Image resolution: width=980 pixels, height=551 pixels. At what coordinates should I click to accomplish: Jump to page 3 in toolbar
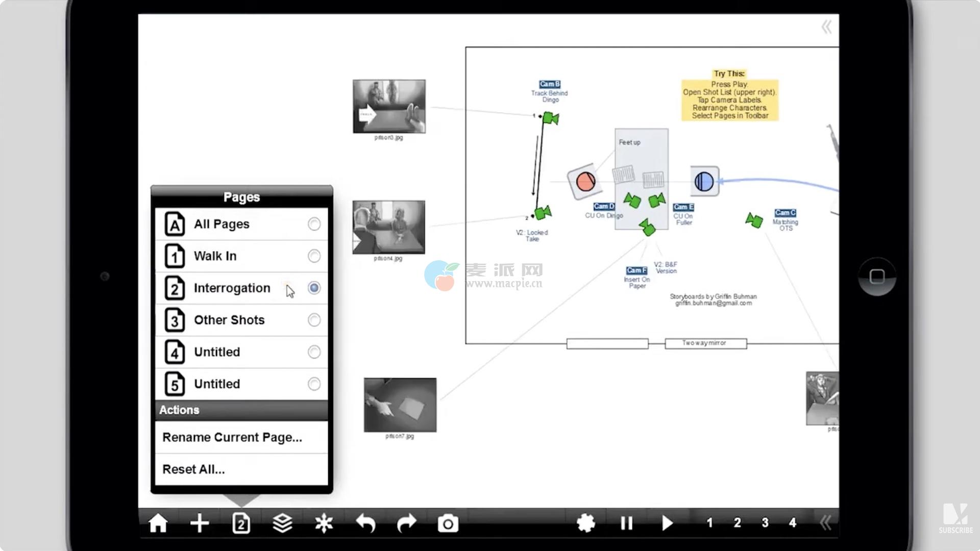(765, 523)
